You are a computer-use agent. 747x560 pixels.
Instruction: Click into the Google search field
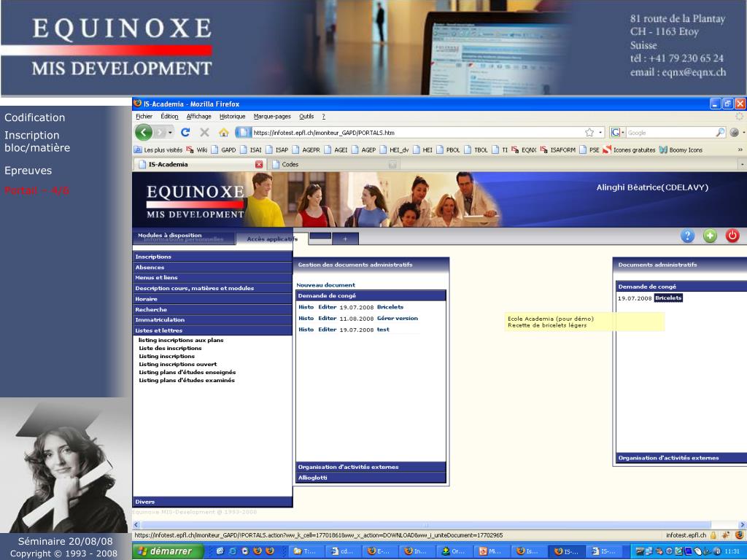670,133
